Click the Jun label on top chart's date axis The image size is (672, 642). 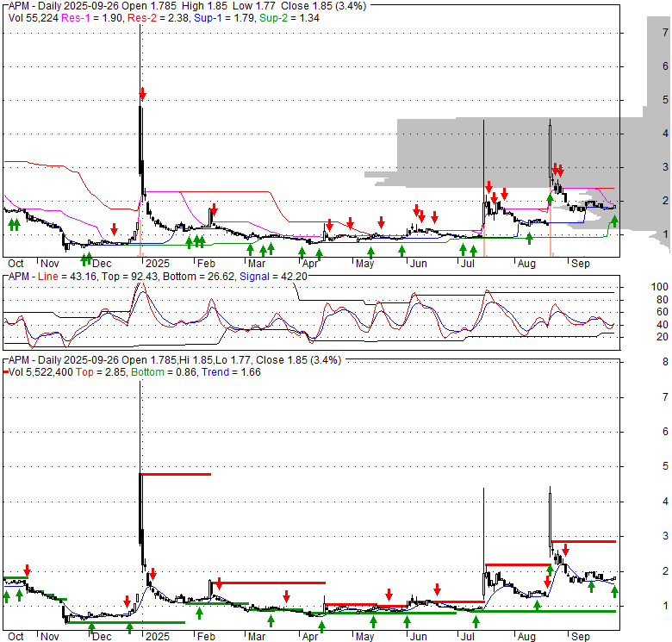[x=419, y=264]
